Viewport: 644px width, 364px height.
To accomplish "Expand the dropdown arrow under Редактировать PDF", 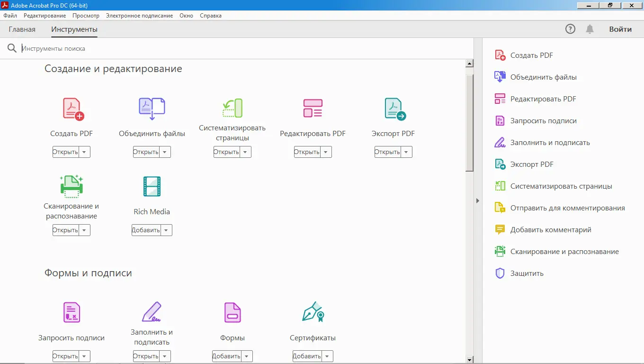I will (326, 152).
